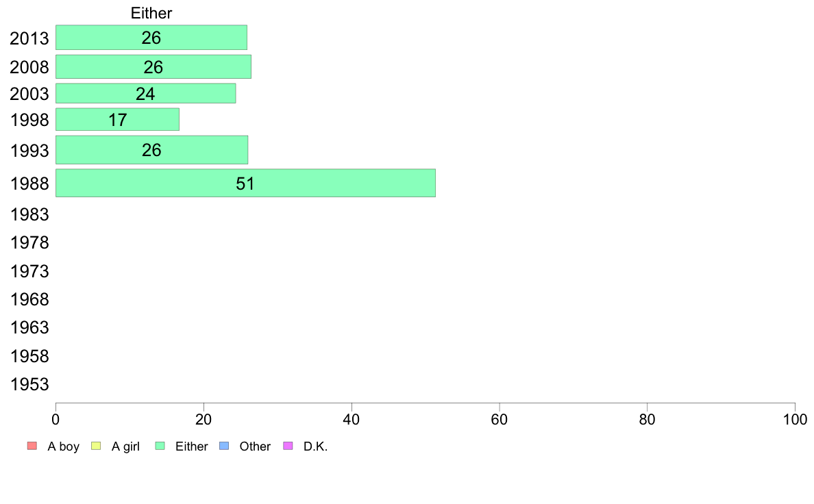The width and height of the screenshot is (814, 504).
Task: Click the 1983 year label
Action: coord(29,214)
